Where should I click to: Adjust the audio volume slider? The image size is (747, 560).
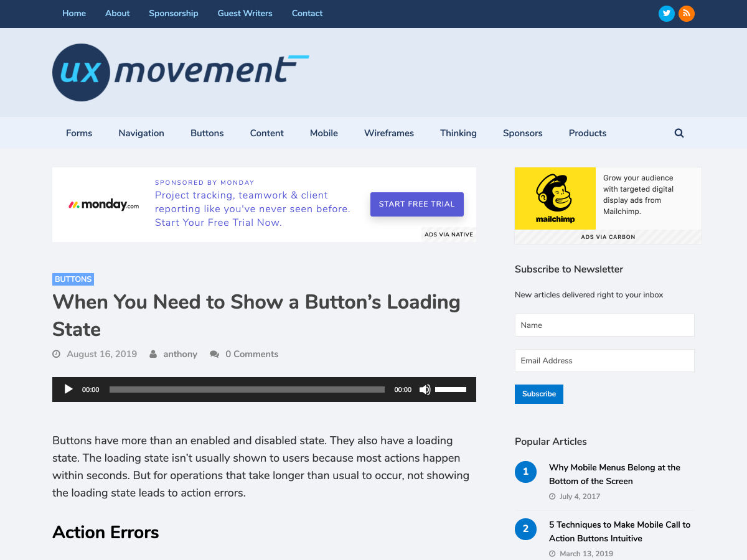tap(451, 390)
